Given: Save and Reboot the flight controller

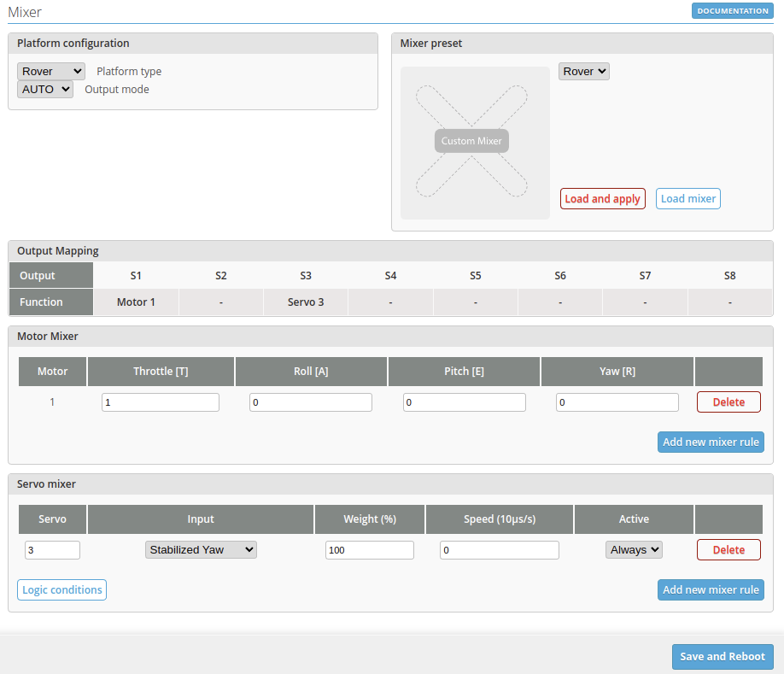Looking at the screenshot, I should click(723, 656).
